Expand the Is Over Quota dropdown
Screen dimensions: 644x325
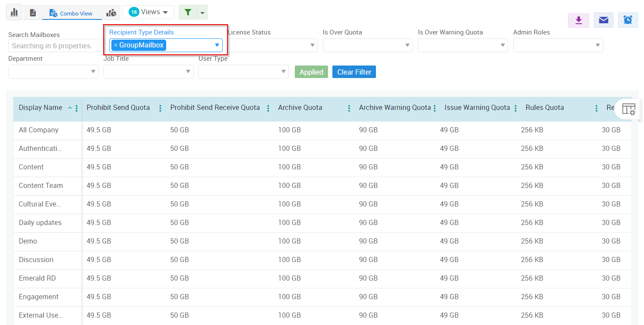367,45
